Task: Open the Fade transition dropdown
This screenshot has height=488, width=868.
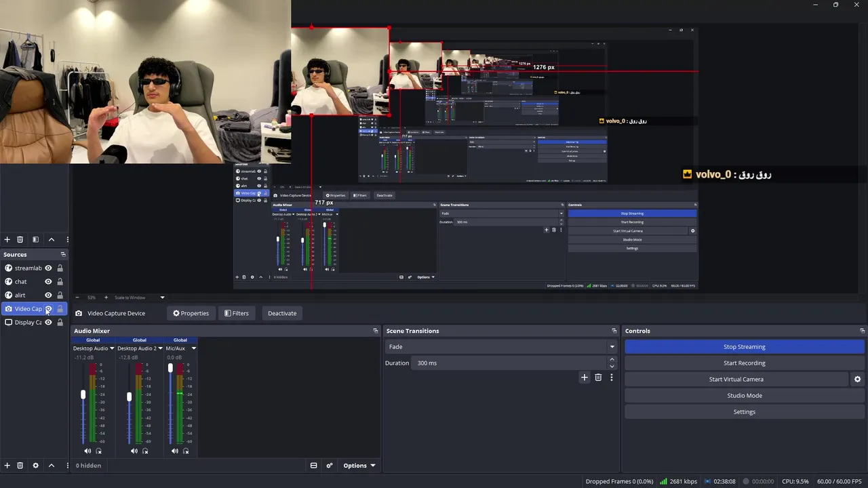Action: coord(500,346)
